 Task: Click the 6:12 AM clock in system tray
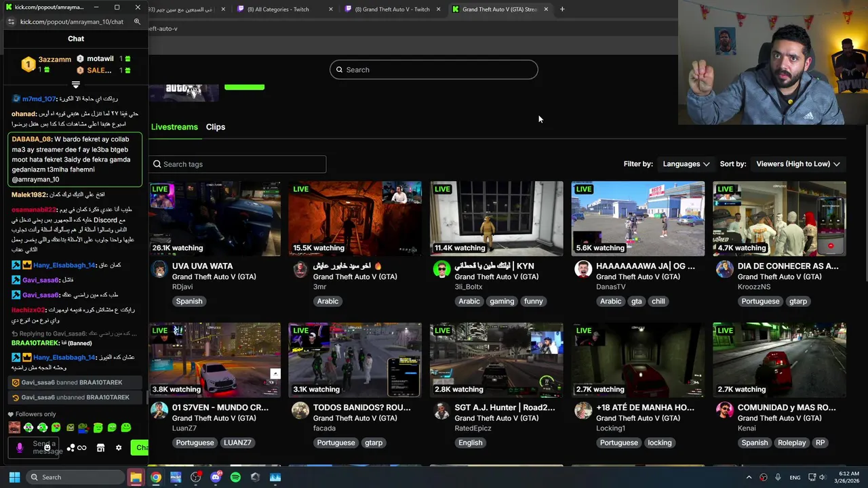[848, 474]
